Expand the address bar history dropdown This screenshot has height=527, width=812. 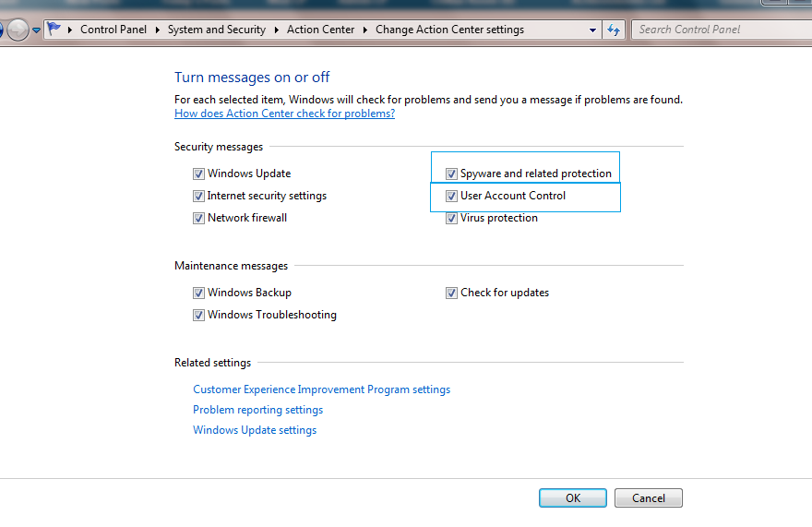(593, 30)
